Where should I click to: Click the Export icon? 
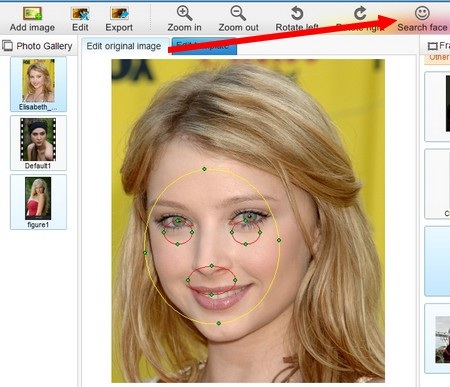pyautogui.click(x=119, y=14)
